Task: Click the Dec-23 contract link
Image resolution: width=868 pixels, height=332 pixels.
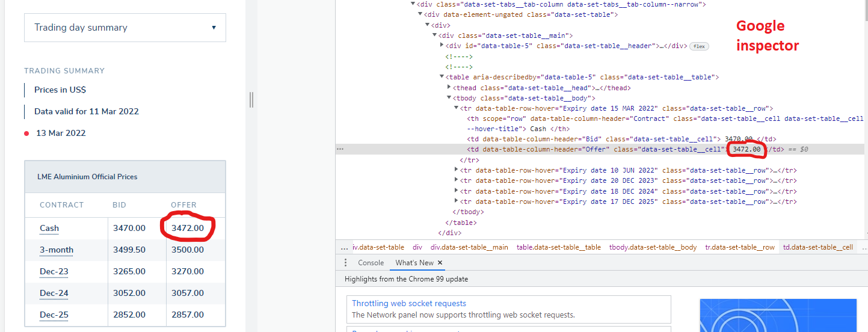Action: (x=54, y=272)
